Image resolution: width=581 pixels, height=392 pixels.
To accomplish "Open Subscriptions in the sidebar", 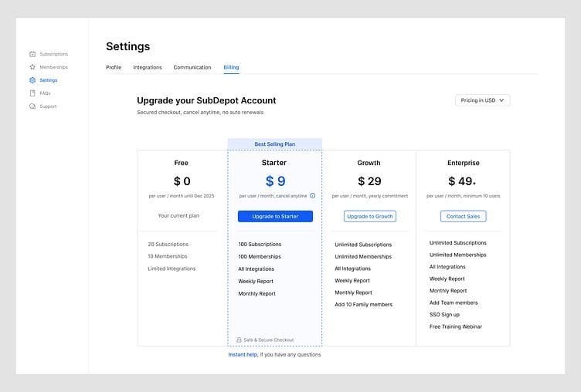I will [x=54, y=54].
